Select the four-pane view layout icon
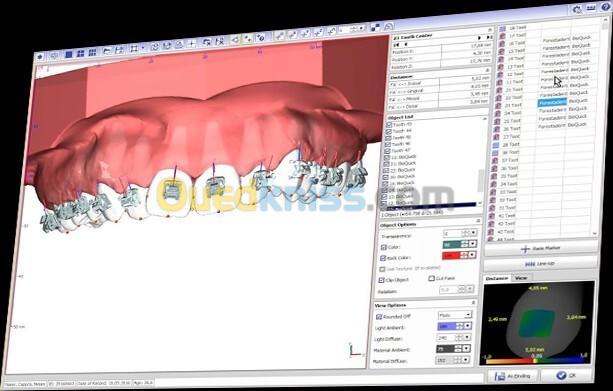Screen dimensions: 613x391 pyautogui.click(x=81, y=53)
